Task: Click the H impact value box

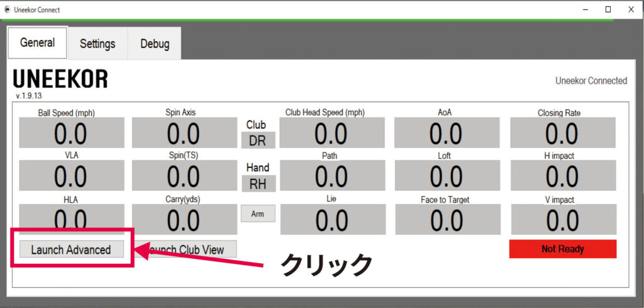Action: (x=563, y=176)
